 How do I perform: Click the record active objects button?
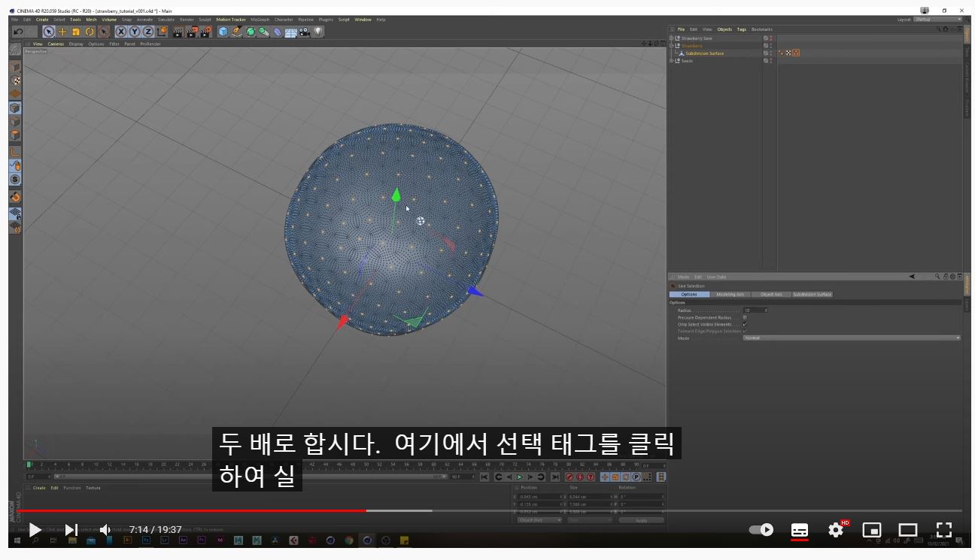[x=569, y=477]
